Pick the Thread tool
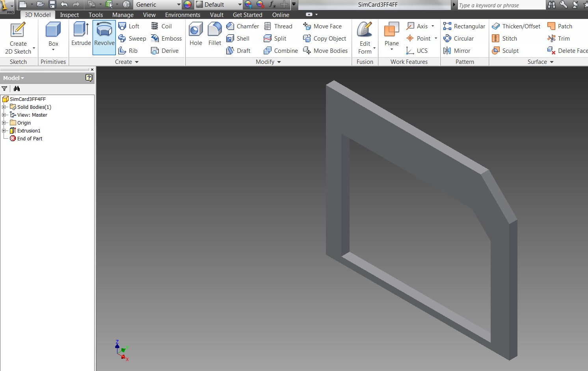 (278, 26)
